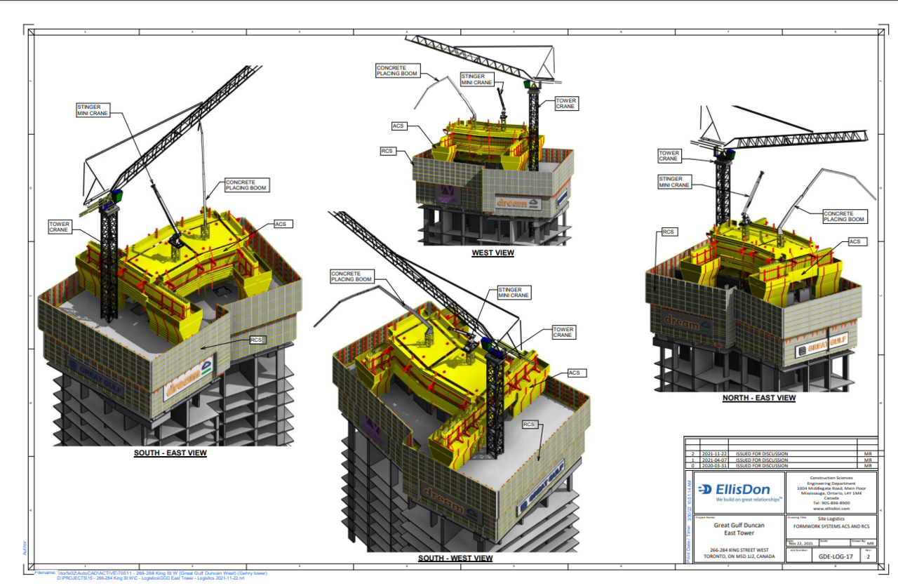Click the WEST VIEW title

(x=492, y=253)
